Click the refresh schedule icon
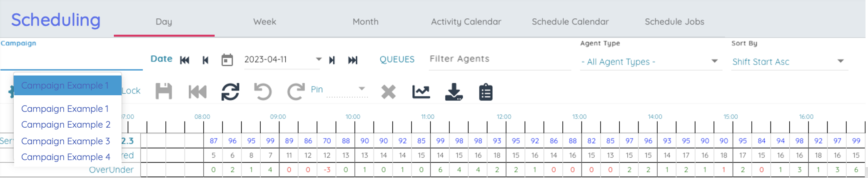The height and width of the screenshot is (178, 868). [230, 91]
